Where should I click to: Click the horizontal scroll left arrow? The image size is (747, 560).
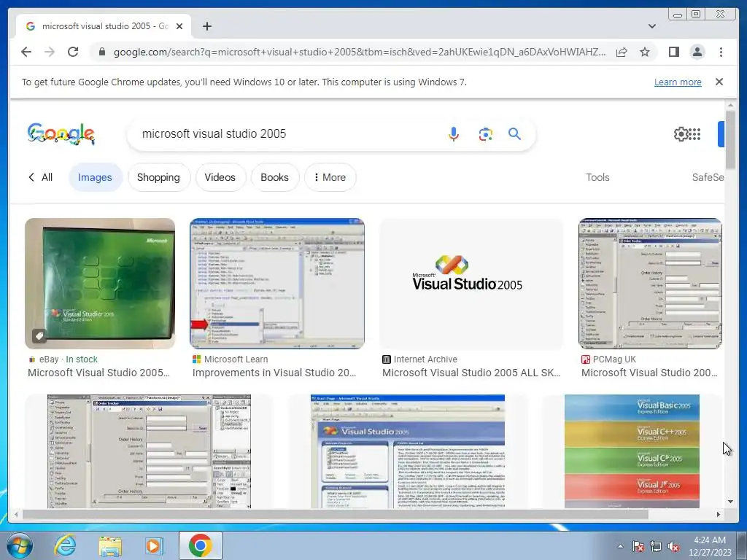[x=16, y=514]
